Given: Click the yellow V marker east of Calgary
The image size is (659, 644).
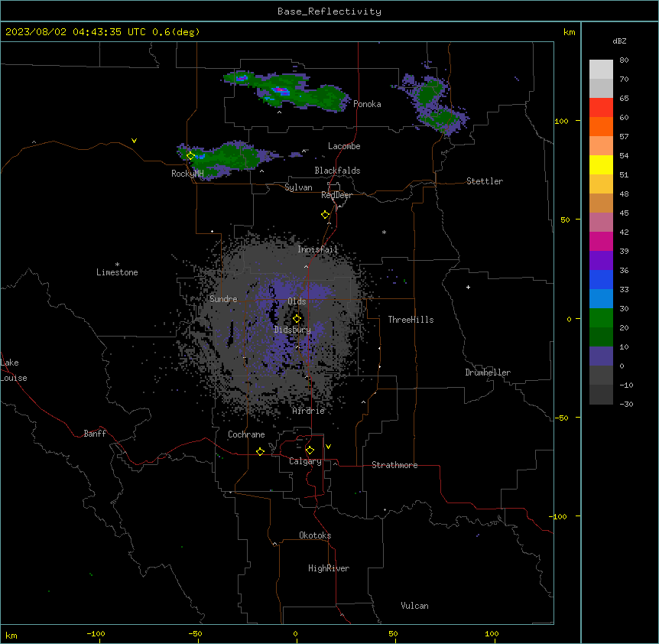Looking at the screenshot, I should click(x=328, y=447).
